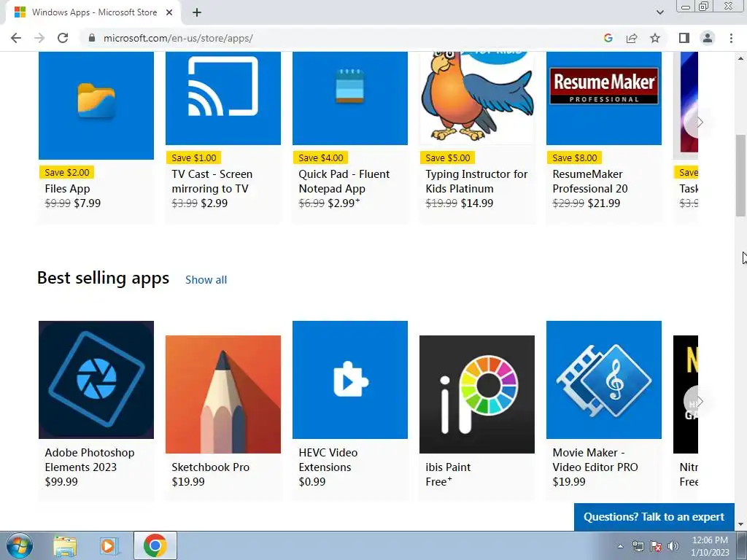
Task: Open ResumeMaker Professional 20 title
Action: tap(590, 182)
